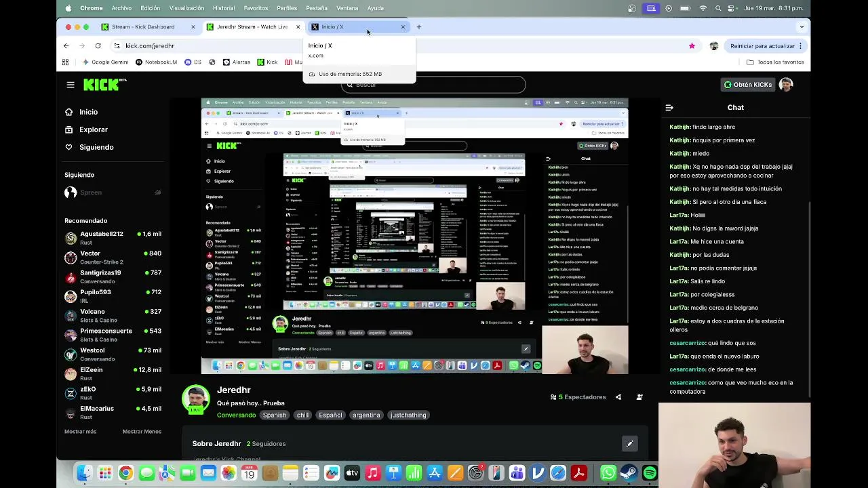The image size is (868, 488).
Task: Click the pencil edit icon in Sobre Jeredhr
Action: click(630, 444)
